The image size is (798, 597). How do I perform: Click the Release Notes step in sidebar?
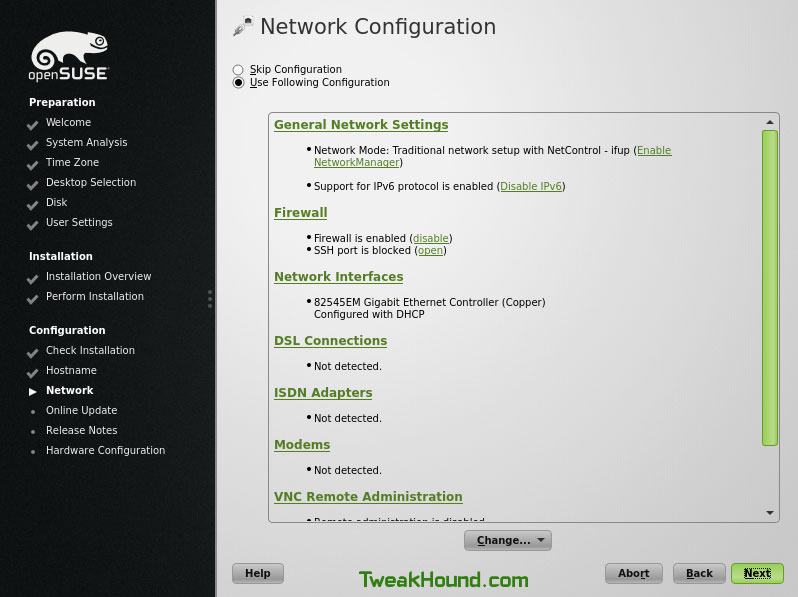(x=81, y=431)
